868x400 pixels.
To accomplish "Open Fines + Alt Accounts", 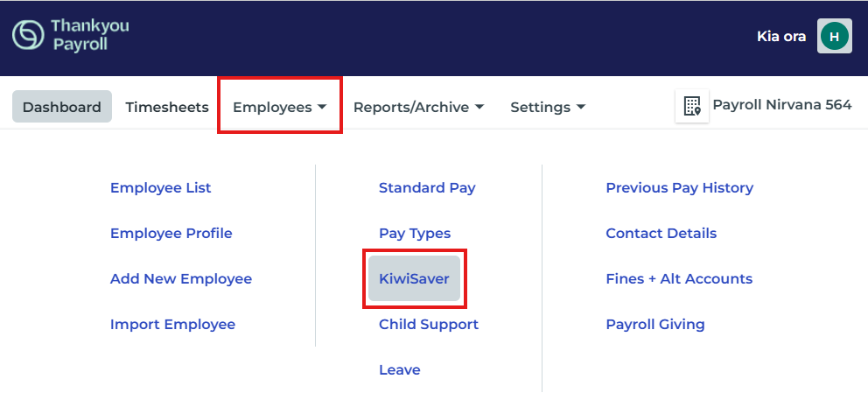I will 679,278.
